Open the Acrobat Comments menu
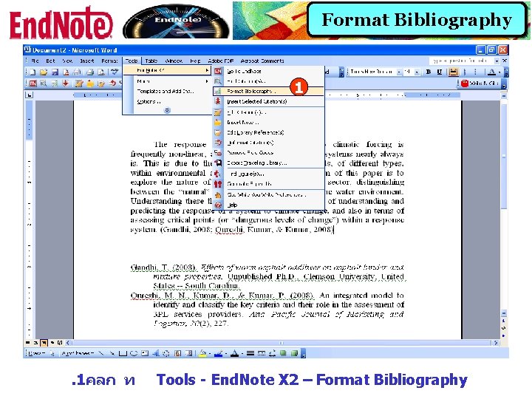The width and height of the screenshot is (532, 399). click(x=262, y=61)
